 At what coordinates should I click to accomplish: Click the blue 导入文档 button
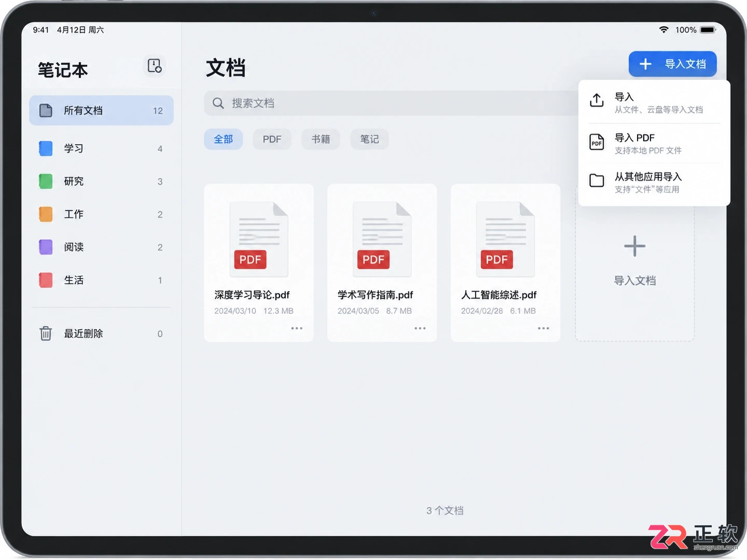click(x=673, y=64)
